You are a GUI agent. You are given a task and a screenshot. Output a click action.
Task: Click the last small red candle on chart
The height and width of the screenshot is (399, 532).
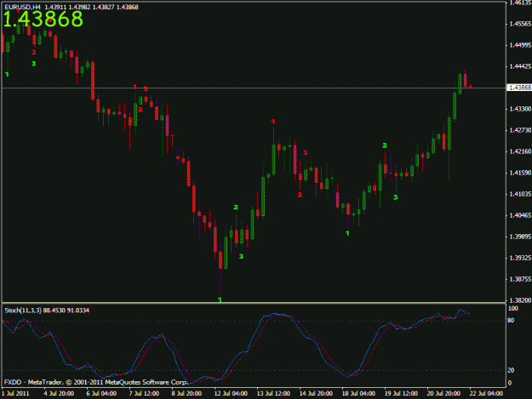(x=471, y=87)
